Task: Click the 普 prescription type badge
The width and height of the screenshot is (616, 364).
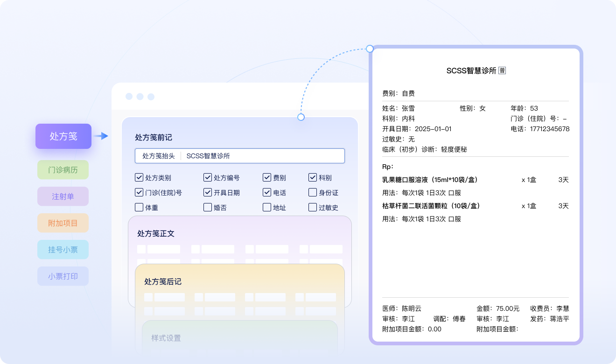Action: 502,70
